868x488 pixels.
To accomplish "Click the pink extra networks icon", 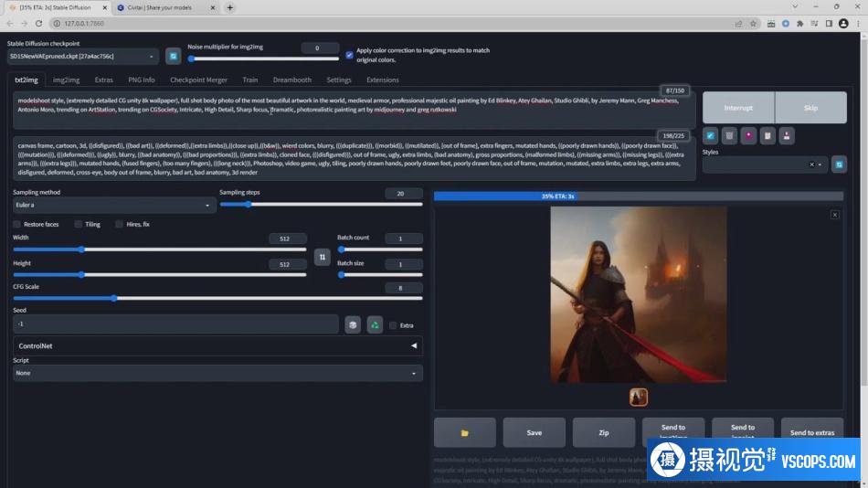I will pyautogui.click(x=748, y=136).
